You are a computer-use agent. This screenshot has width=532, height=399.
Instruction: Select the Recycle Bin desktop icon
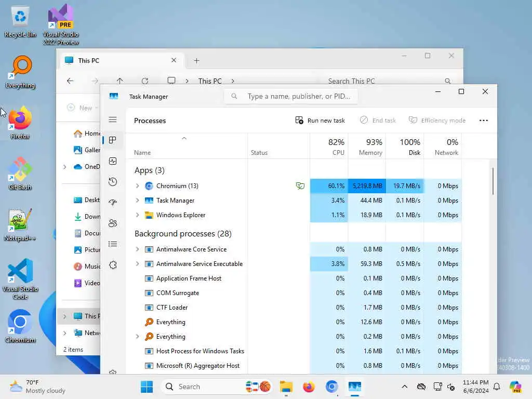pyautogui.click(x=20, y=21)
